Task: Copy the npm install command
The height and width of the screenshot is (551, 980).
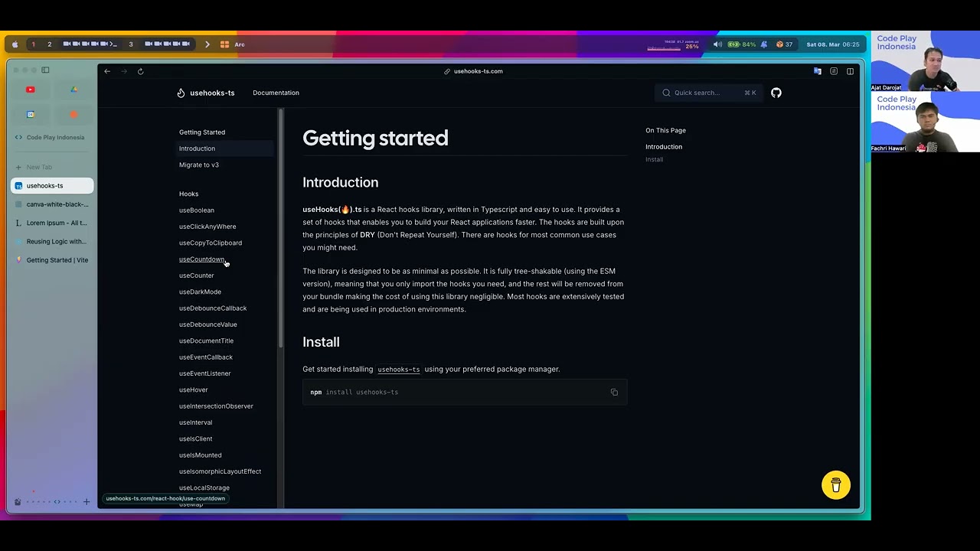Action: (614, 393)
